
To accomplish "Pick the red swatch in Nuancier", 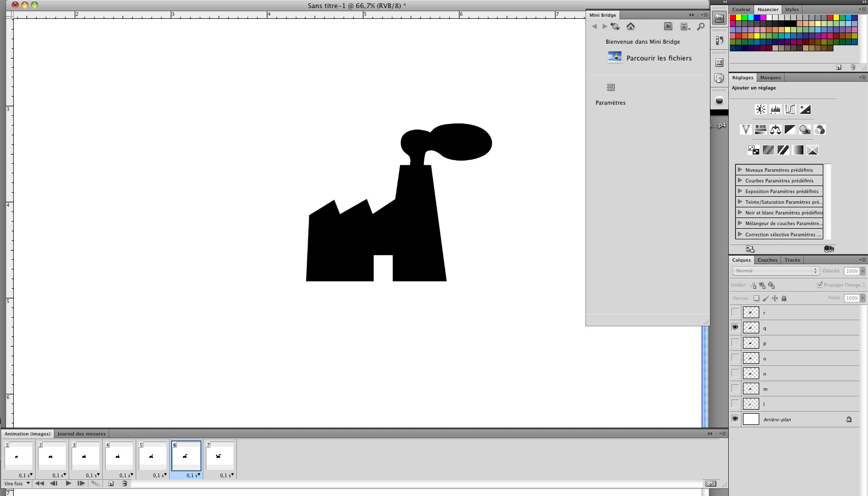I will pos(733,17).
